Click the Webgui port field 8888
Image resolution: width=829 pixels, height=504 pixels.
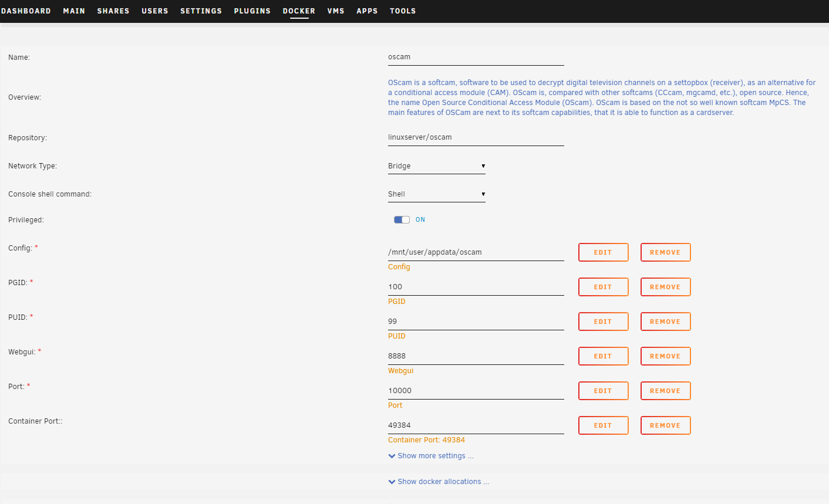pos(476,357)
